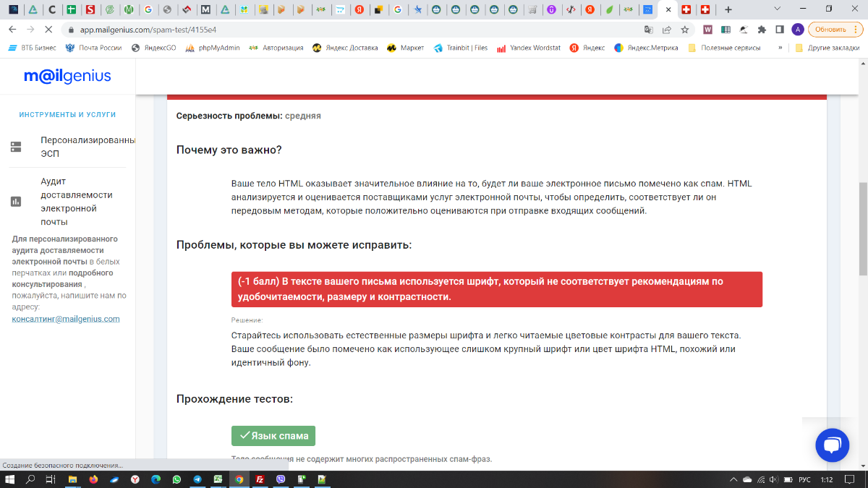Show hidden system tray icons
The width and height of the screenshot is (868, 488).
tap(731, 479)
